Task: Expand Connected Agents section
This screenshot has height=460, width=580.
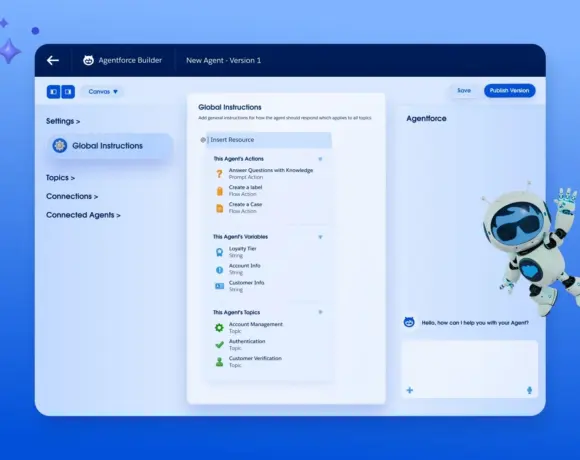Action: coord(83,215)
